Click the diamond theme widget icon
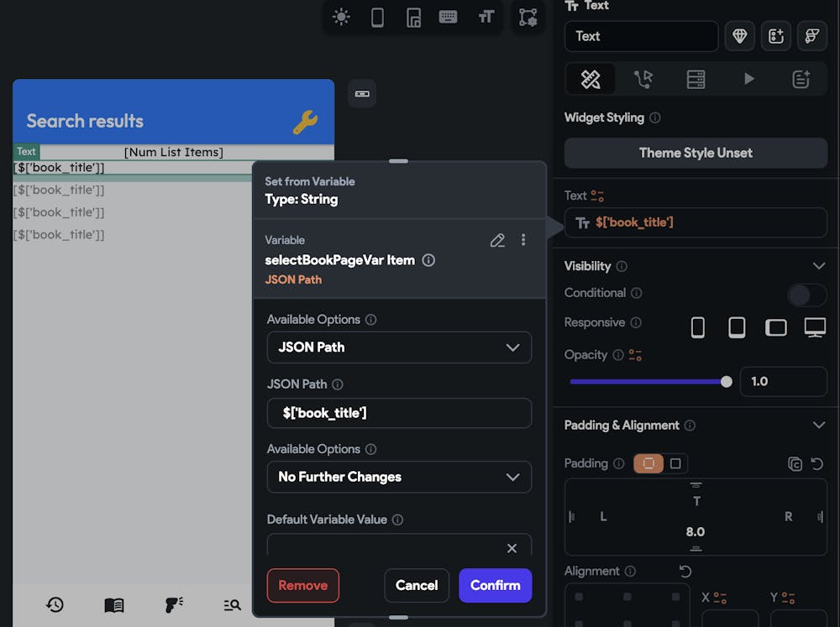Screen dimensions: 840x627 (739, 36)
